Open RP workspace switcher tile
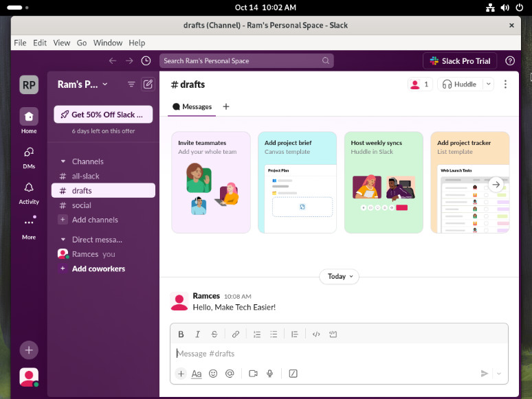Screen dimensions: 532x399 click(29, 84)
